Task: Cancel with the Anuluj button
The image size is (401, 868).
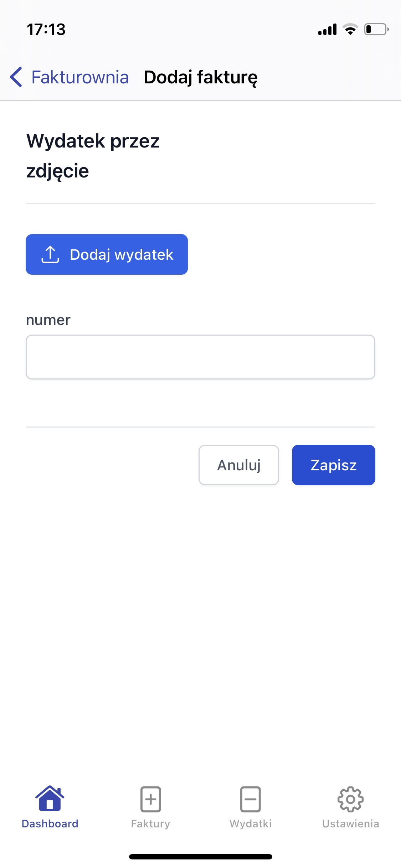Action: coord(239,465)
